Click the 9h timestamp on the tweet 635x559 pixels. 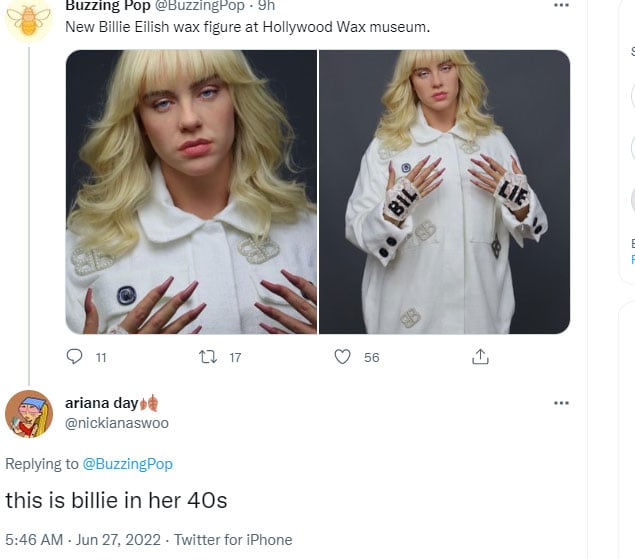pos(266,5)
